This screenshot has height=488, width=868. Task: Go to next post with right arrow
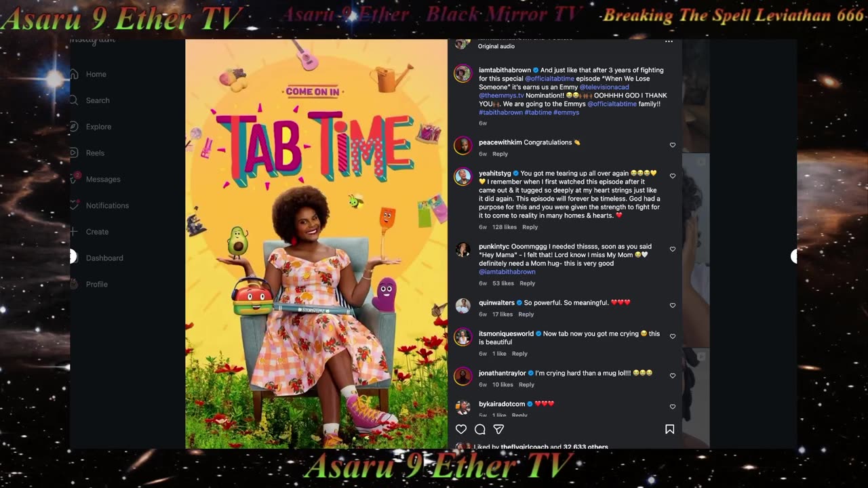pos(794,256)
